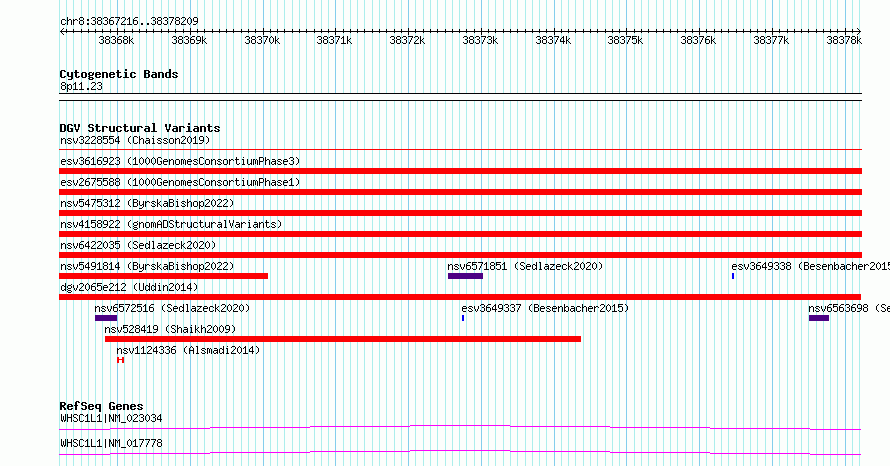
Task: Open the WHSC1L1|NM_023034 gene label
Action: coord(111,418)
